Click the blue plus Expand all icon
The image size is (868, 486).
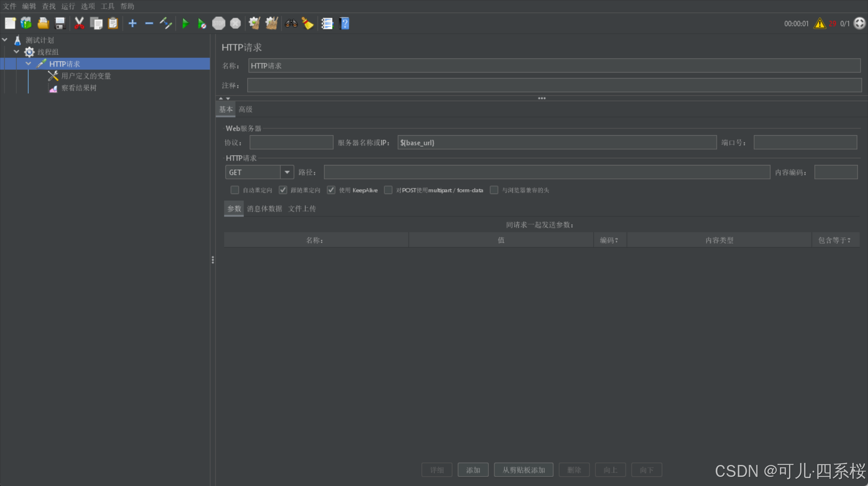tap(132, 24)
